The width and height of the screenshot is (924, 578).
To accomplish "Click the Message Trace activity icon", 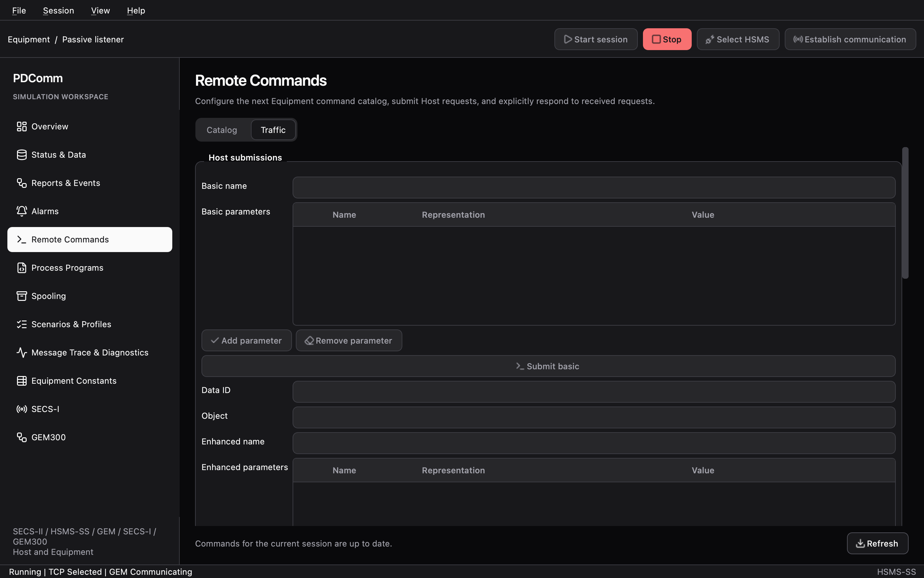I will click(x=22, y=353).
